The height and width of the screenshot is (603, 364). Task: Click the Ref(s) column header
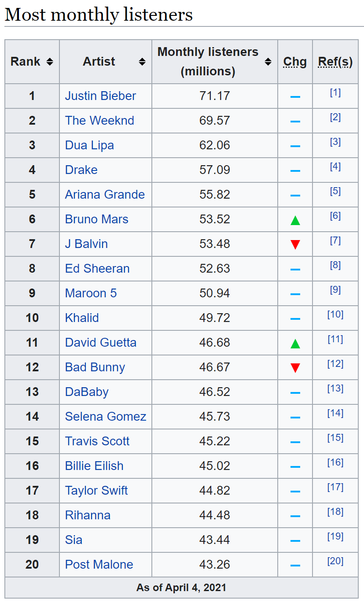pos(335,62)
